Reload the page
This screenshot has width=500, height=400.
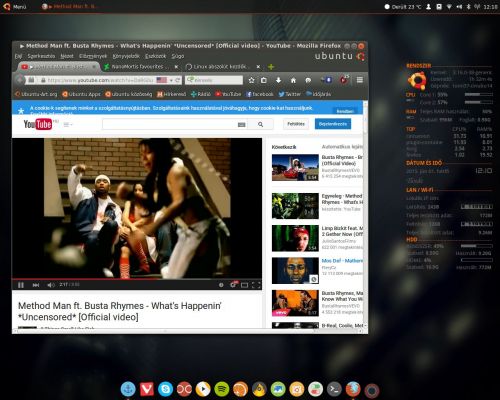point(178,80)
